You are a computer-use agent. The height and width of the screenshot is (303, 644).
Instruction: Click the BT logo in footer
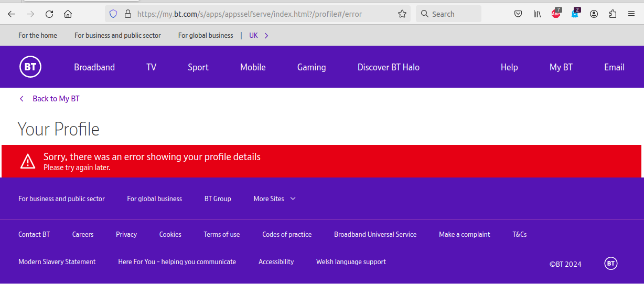pos(611,264)
